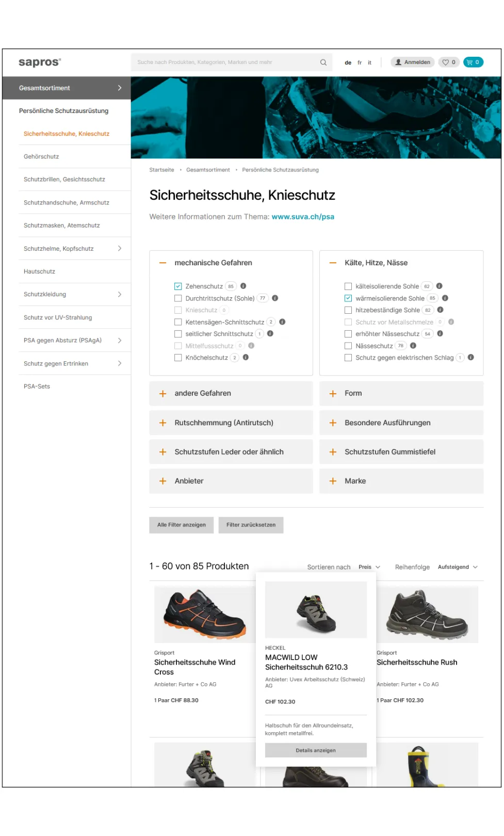Screen dimensions: 504x836
Task: Expand the Marke filter group
Action: pyautogui.click(x=401, y=481)
